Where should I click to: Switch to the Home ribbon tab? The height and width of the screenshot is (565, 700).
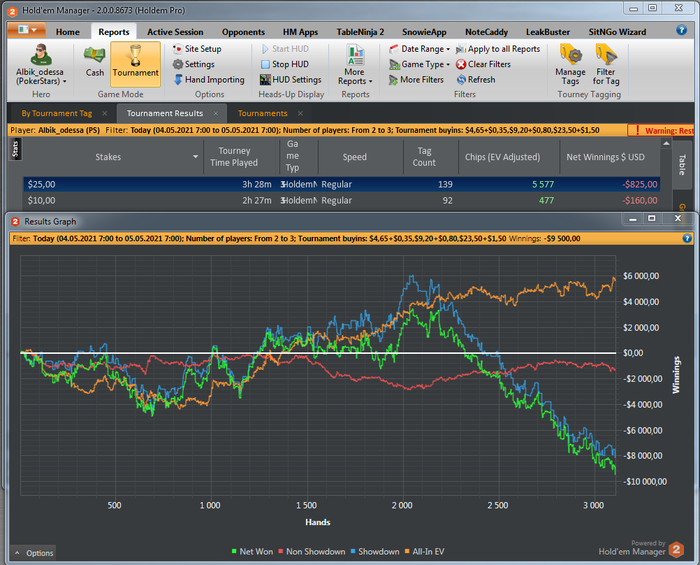pos(68,32)
